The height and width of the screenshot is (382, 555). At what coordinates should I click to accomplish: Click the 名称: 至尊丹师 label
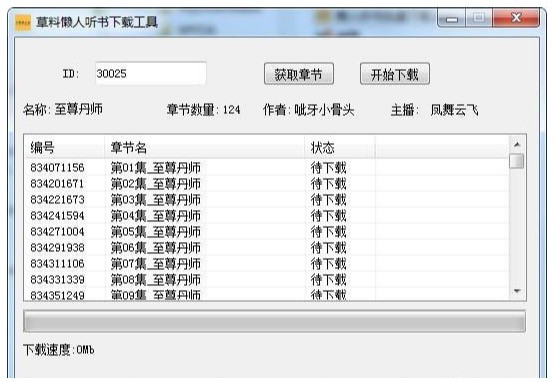[63, 109]
